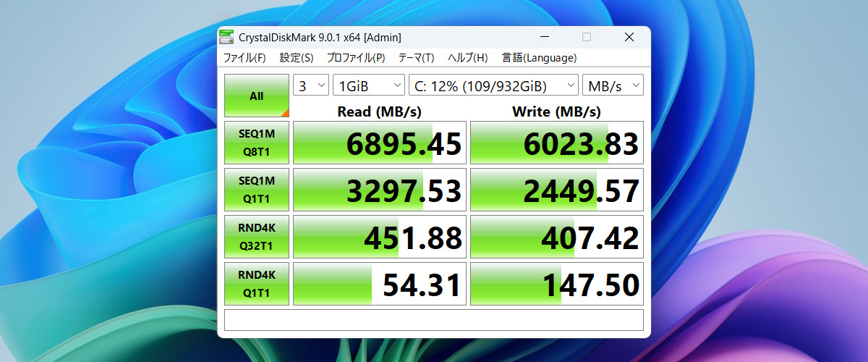
Task: Open the C: drive selection dropdown
Action: click(x=493, y=85)
